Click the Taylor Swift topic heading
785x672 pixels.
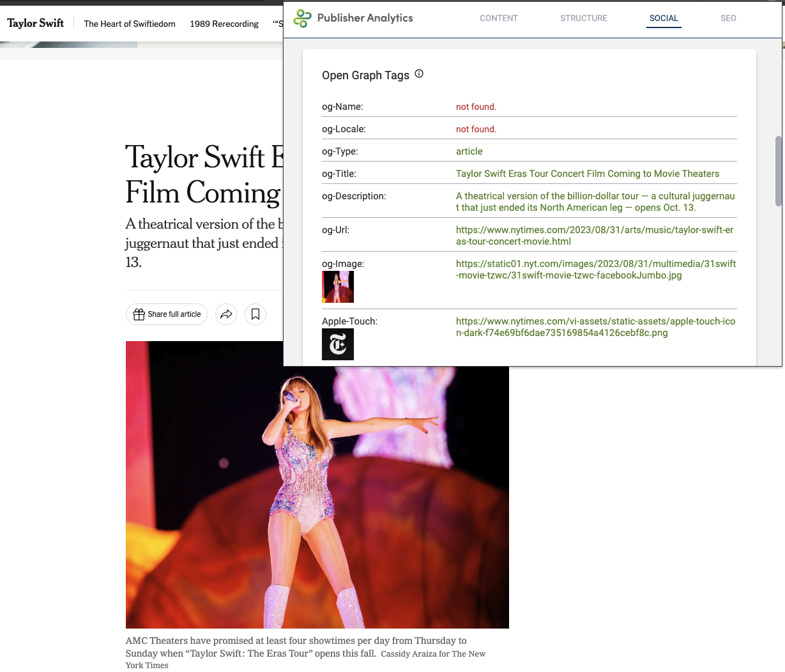point(35,23)
